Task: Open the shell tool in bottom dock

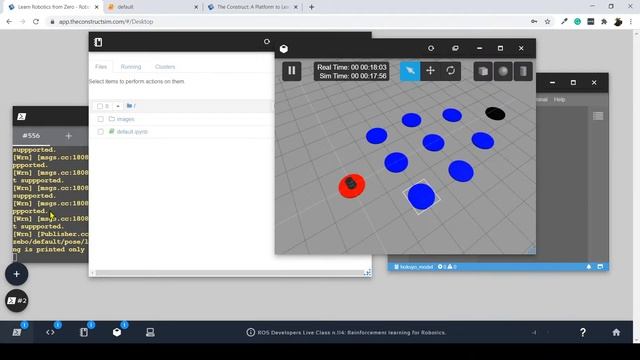Action: click(x=17, y=332)
